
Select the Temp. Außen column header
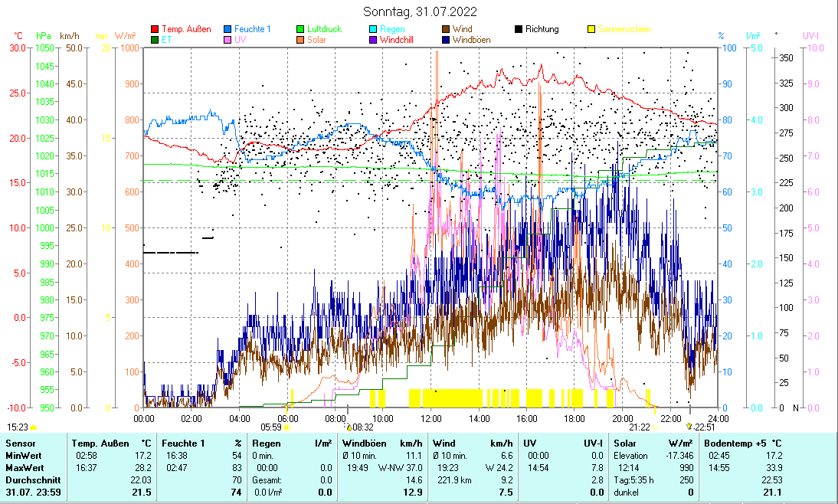tap(111, 443)
